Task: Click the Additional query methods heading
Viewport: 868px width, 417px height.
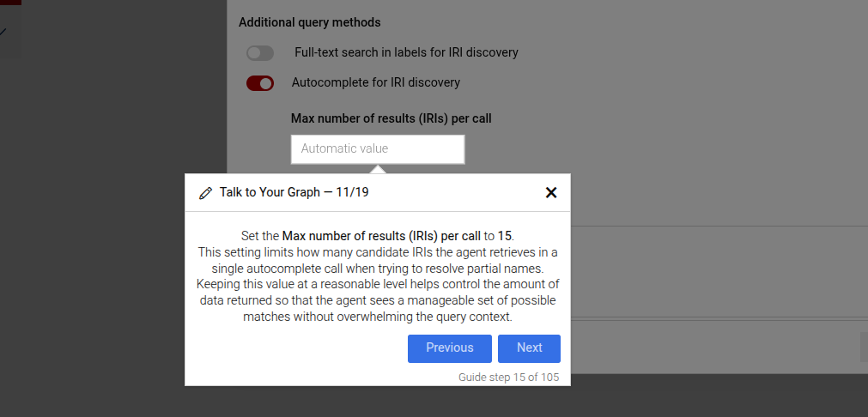Action: point(309,22)
